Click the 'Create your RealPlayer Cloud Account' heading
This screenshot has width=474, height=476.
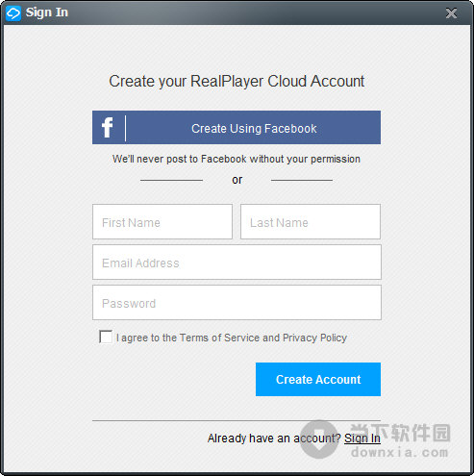pyautogui.click(x=237, y=81)
